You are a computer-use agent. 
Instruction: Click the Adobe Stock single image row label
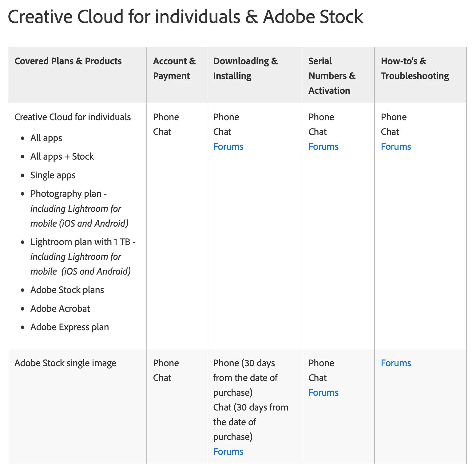pos(65,363)
